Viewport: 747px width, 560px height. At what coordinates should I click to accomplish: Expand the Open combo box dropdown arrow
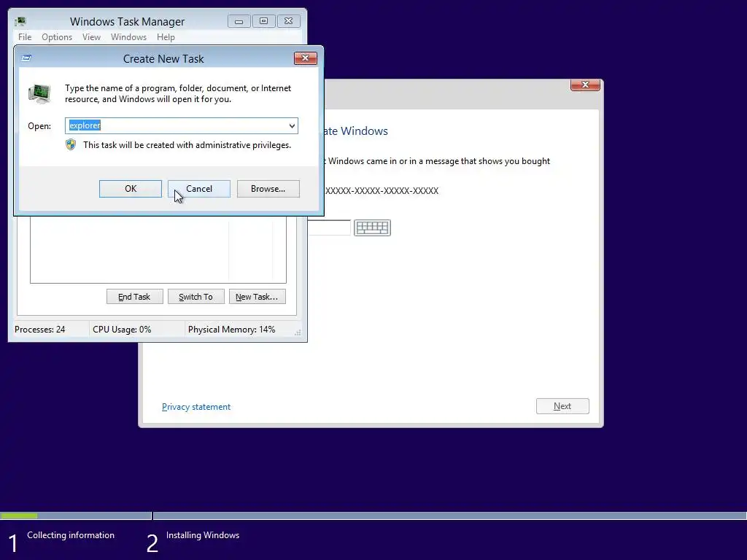[292, 125]
